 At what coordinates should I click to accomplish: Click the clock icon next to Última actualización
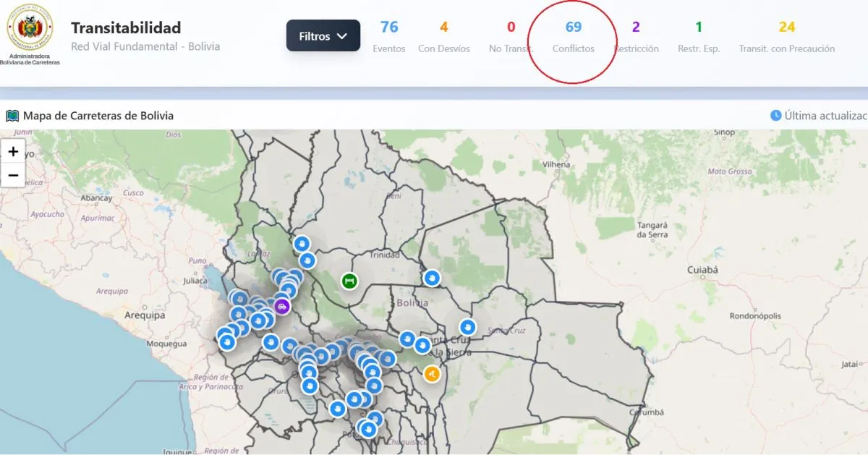pos(775,116)
